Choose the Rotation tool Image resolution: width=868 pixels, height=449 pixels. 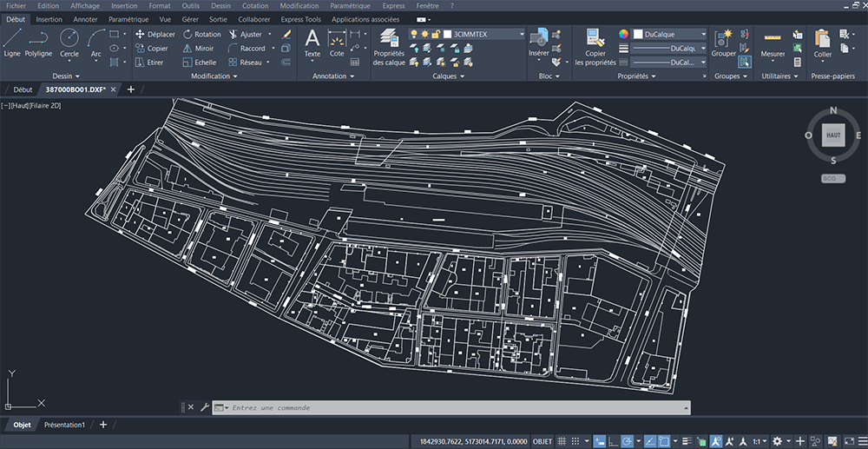[202, 34]
